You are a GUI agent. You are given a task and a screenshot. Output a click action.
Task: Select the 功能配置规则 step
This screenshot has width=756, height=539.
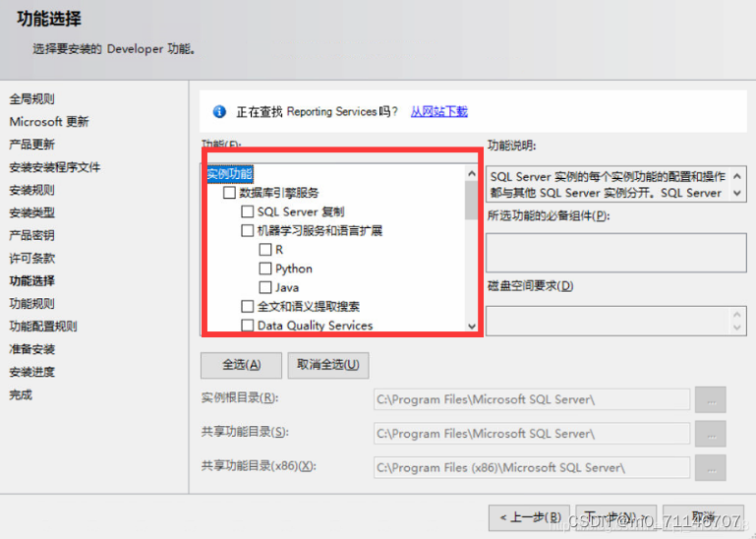(x=43, y=327)
